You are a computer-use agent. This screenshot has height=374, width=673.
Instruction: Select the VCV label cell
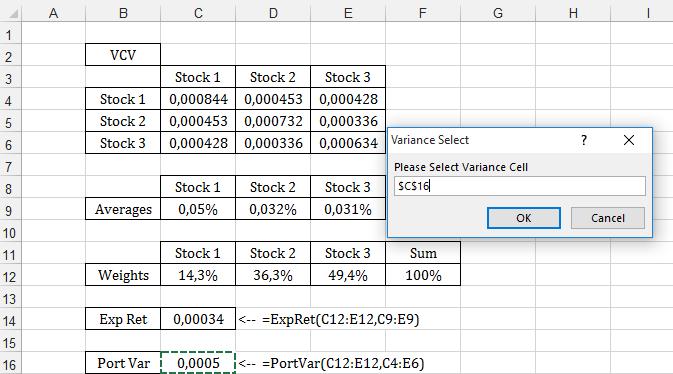click(123, 55)
